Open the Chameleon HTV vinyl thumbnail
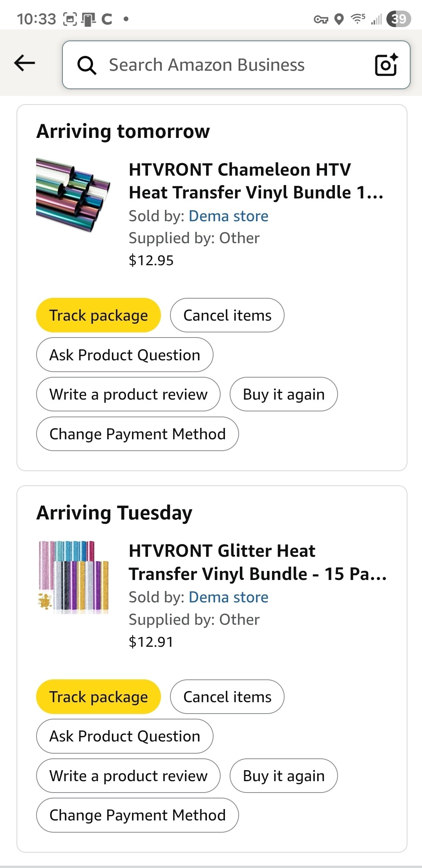 [73, 195]
